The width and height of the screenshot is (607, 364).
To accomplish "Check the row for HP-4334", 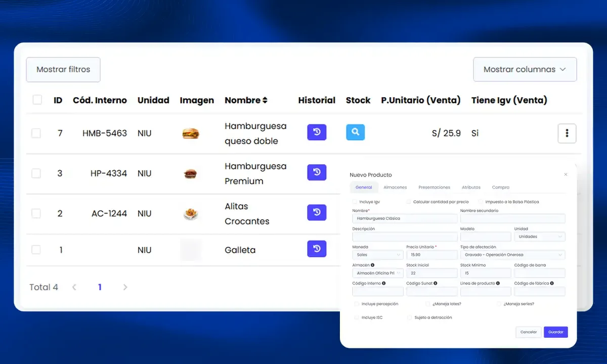I will [x=36, y=173].
